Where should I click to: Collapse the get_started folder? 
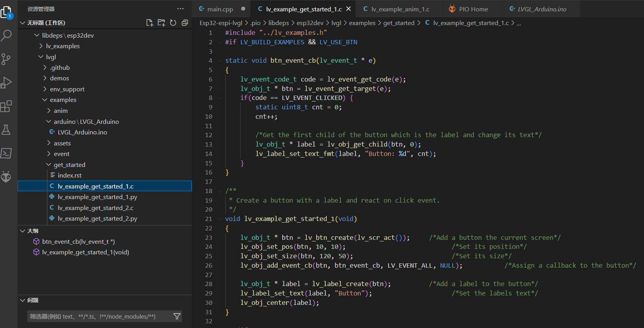pyautogui.click(x=69, y=165)
